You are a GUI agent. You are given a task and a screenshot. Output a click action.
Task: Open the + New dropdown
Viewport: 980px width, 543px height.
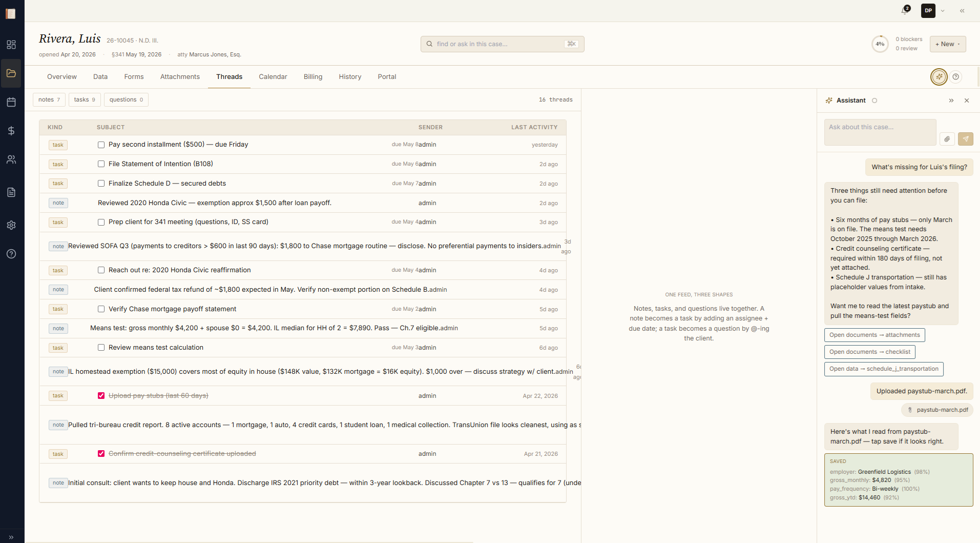point(947,44)
